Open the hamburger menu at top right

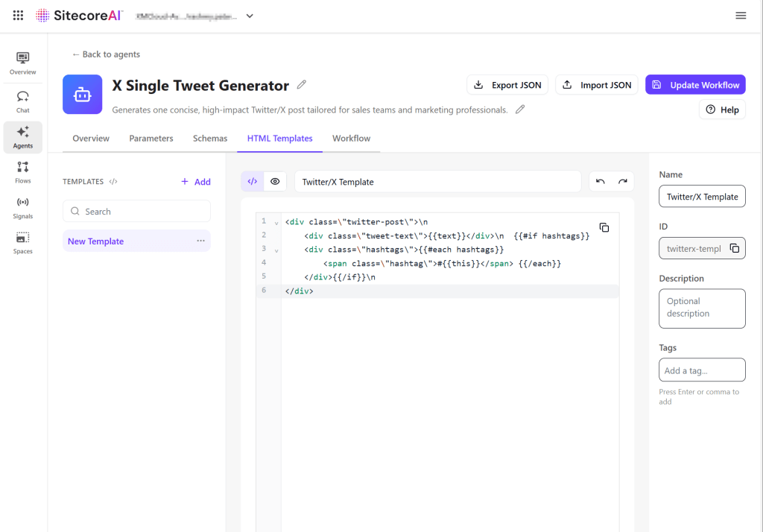(740, 16)
